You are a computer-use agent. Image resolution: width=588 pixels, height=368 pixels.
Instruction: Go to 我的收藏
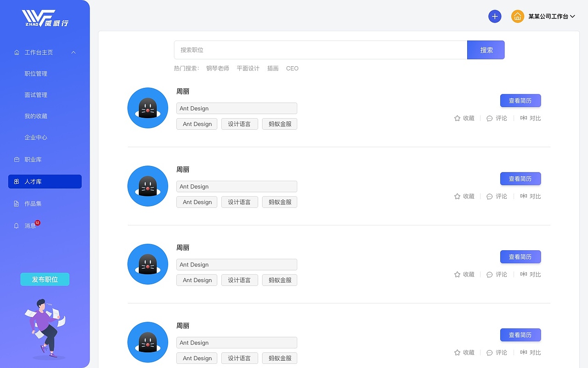point(36,116)
